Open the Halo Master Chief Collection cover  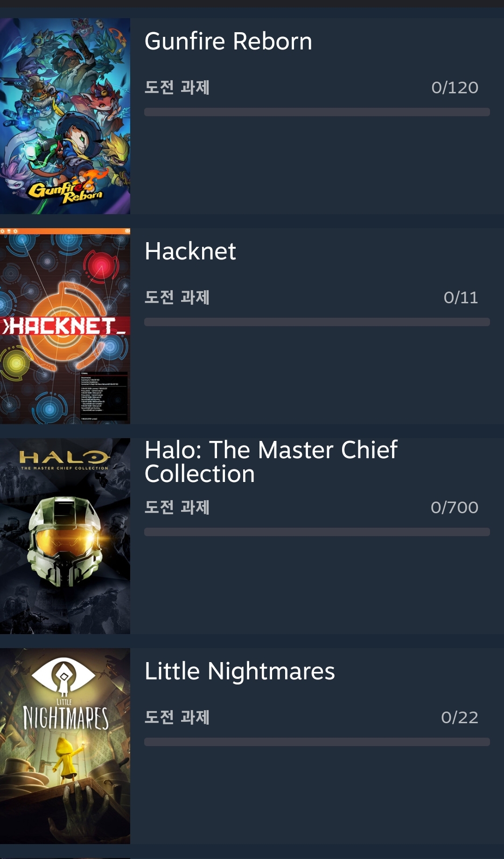(x=65, y=536)
